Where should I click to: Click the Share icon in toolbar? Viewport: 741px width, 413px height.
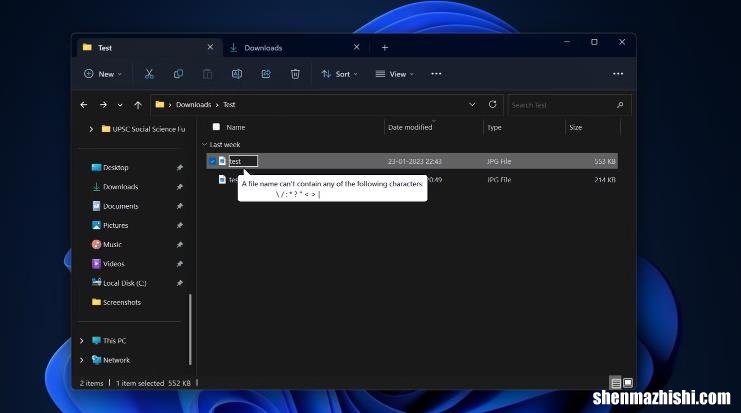click(266, 74)
